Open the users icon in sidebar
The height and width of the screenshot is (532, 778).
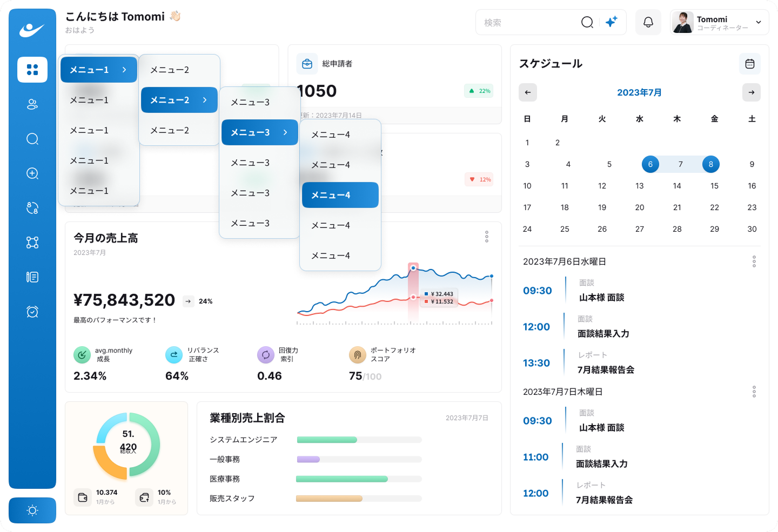pos(32,104)
